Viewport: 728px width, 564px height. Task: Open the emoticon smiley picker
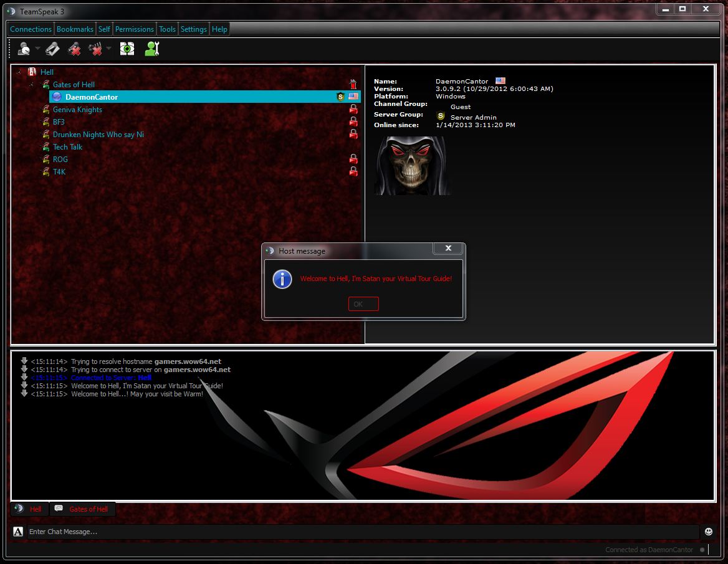(709, 532)
